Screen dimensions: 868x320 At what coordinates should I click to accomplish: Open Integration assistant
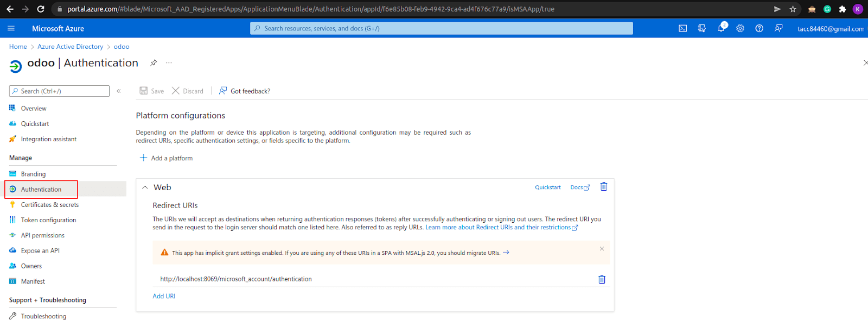click(x=49, y=139)
